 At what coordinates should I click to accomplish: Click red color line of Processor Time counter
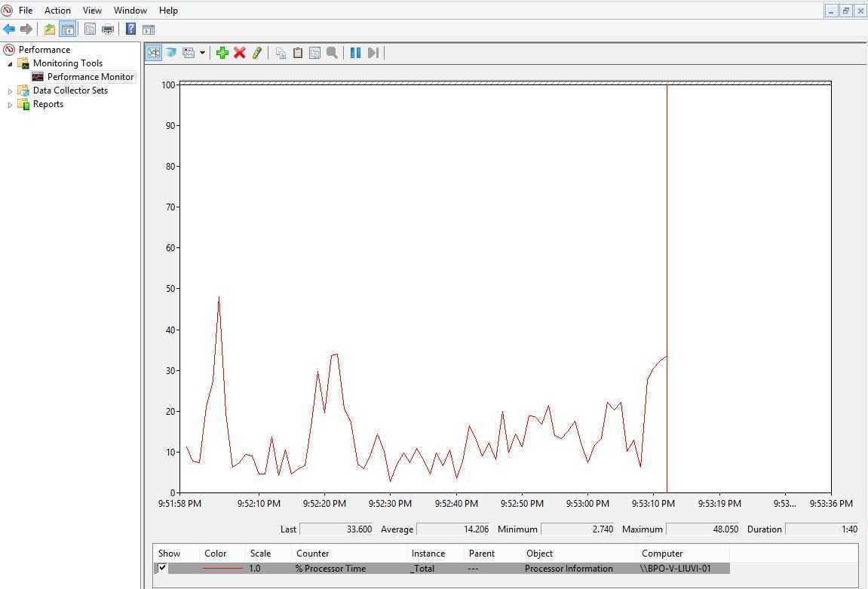[222, 568]
